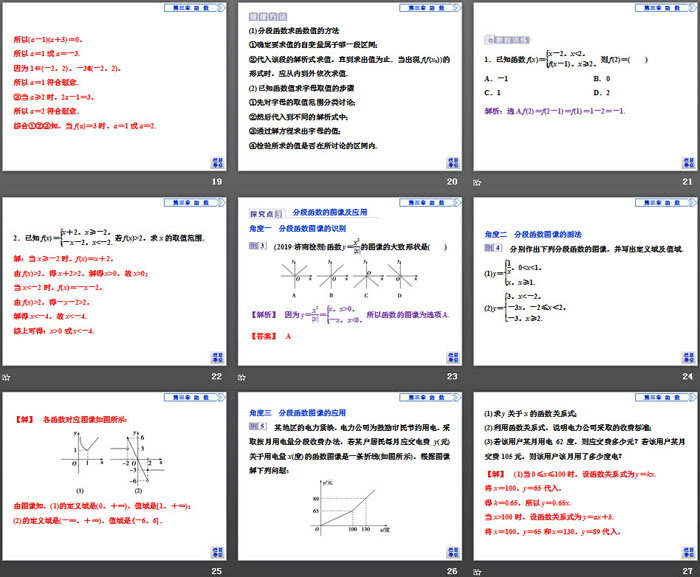Click slide number label 23

[x=452, y=376]
